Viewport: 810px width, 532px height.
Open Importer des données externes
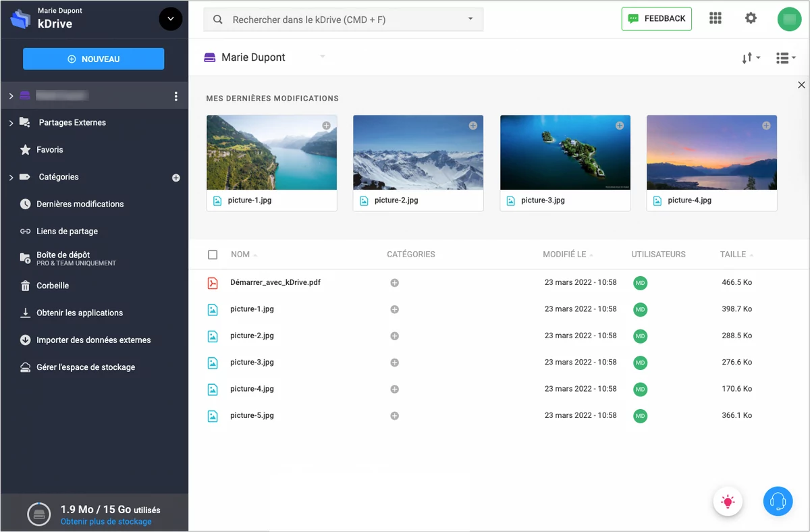pos(94,340)
